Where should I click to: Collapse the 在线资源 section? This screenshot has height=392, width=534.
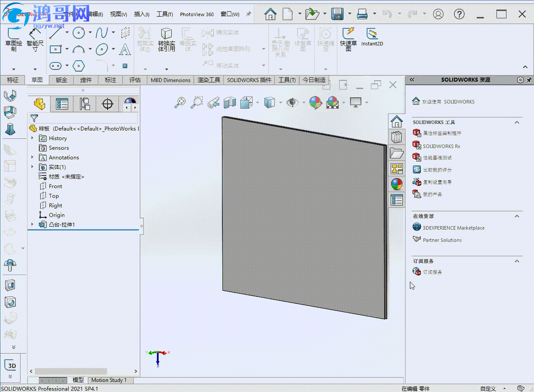[517, 216]
